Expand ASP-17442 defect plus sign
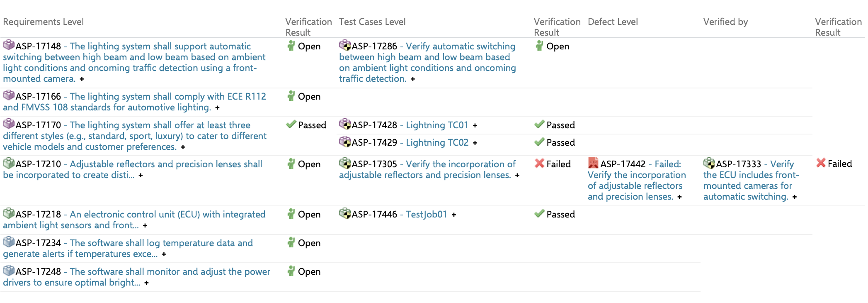The image size is (868, 303). (679, 197)
